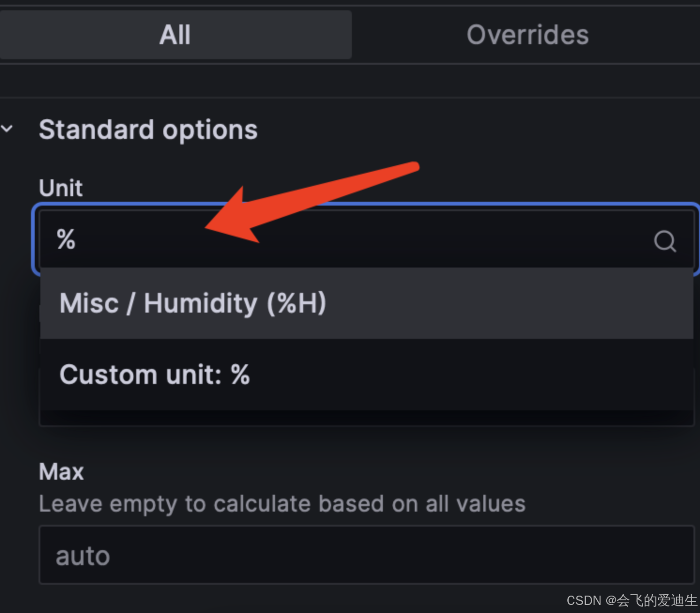Choose Misc / Humidity (%H) unit option
Image resolution: width=700 pixels, height=613 pixels.
(x=366, y=303)
